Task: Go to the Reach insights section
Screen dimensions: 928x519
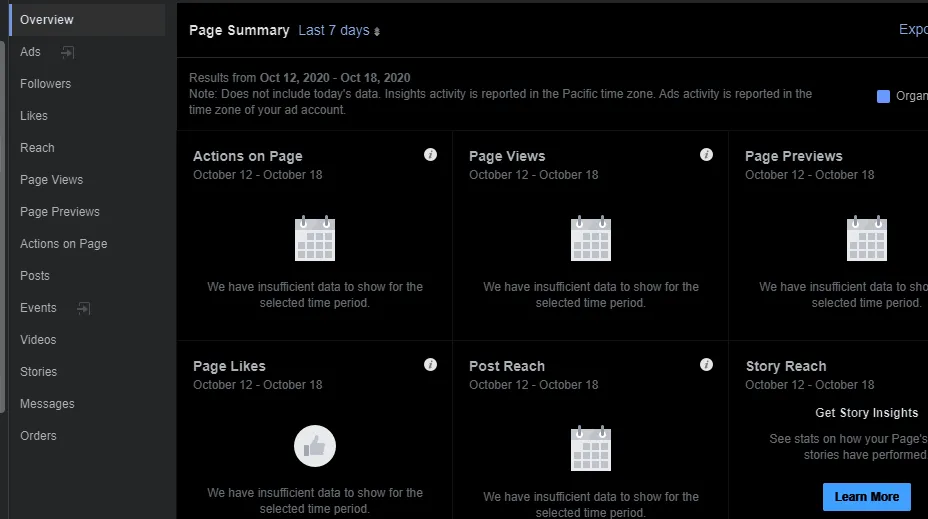Action: [x=37, y=148]
